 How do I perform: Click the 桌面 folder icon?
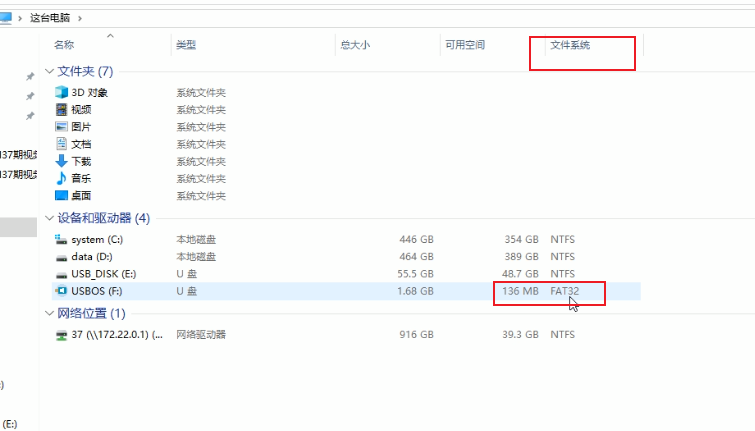coord(61,195)
